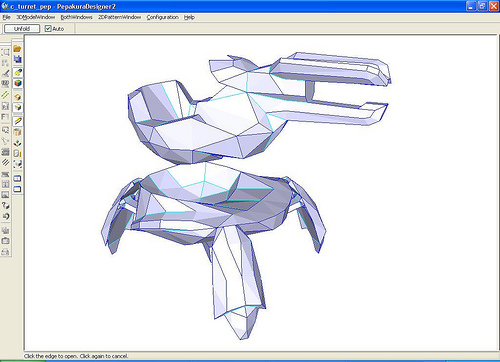Select the yellow pencil edge tool
The image size is (500, 362).
point(18,121)
